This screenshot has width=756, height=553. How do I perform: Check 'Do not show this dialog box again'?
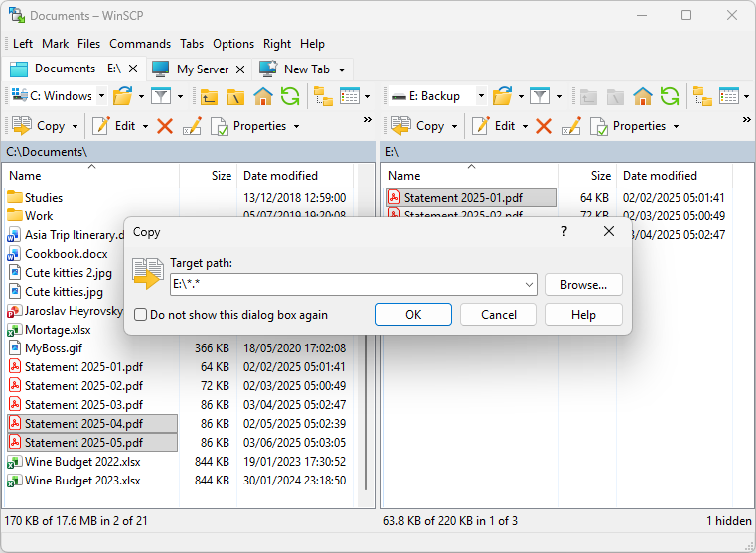tap(141, 315)
